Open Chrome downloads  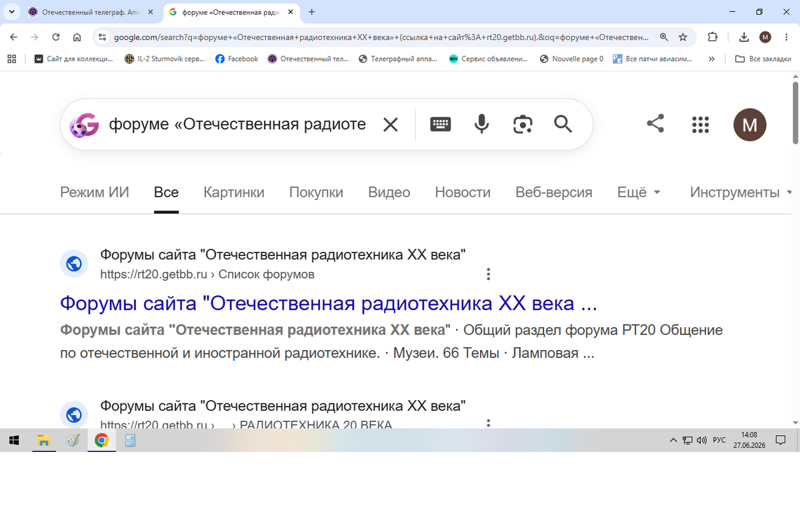[x=745, y=37]
